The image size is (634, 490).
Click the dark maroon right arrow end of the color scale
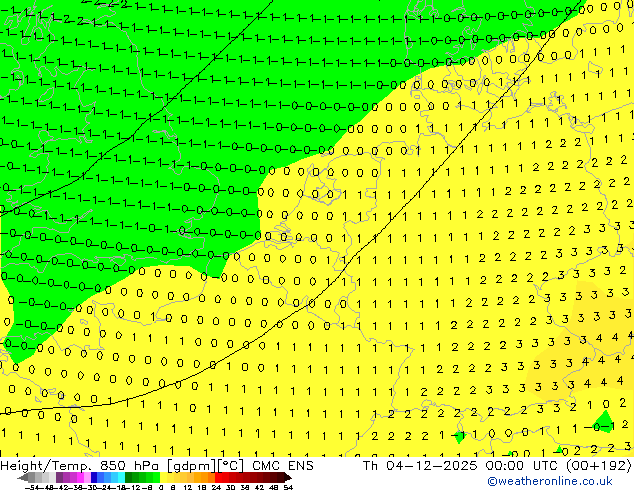click(288, 478)
